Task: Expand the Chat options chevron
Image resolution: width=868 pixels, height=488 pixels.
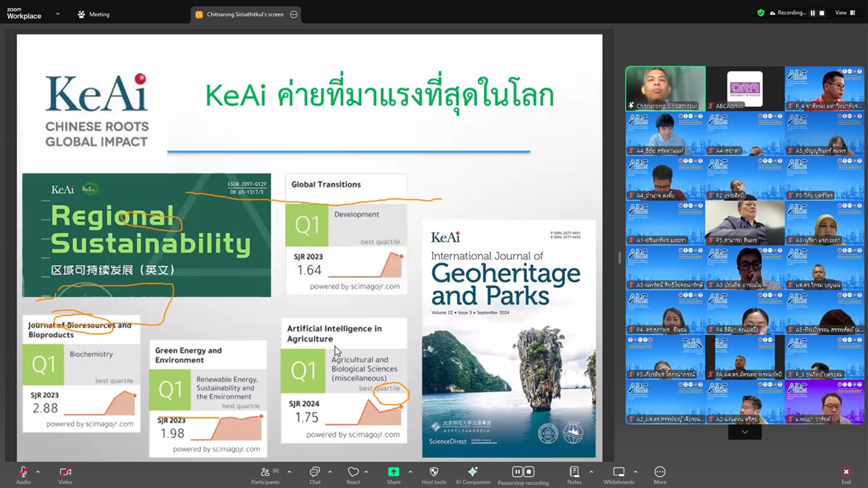Action: [x=330, y=472]
